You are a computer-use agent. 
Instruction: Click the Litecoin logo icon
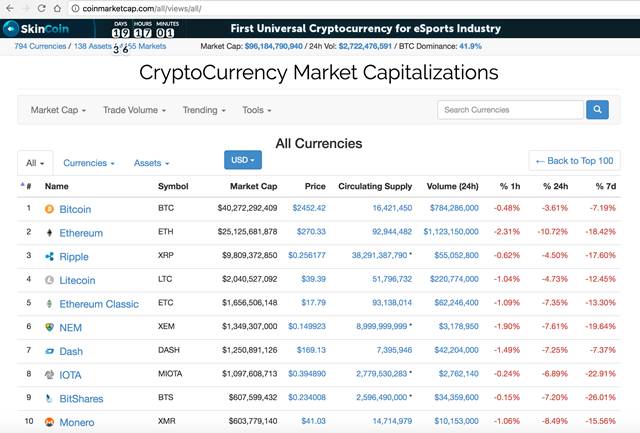point(49,280)
